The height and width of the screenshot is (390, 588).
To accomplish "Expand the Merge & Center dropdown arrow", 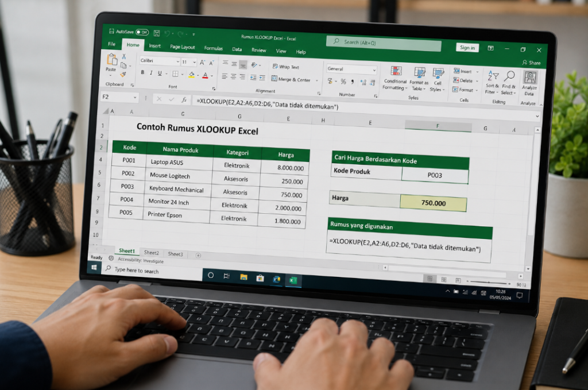I will [317, 80].
